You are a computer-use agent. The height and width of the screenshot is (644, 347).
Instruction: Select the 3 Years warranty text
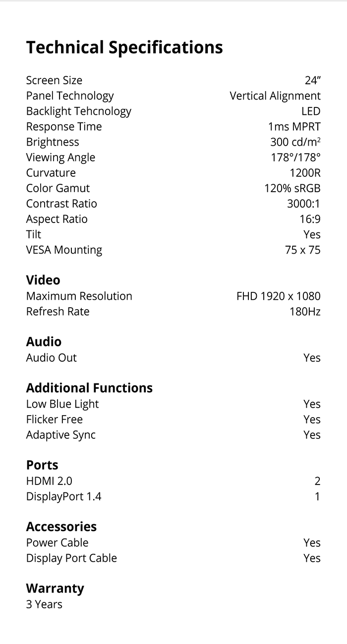click(44, 604)
